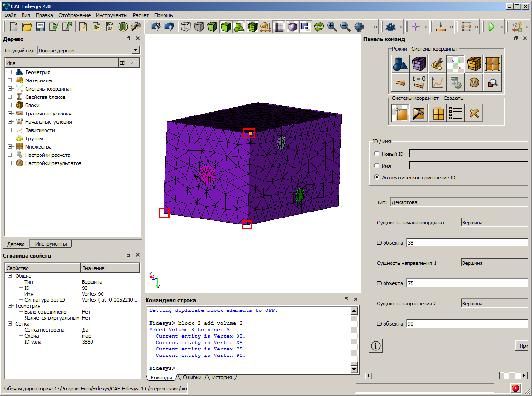Viewport: 532px width, 396px height.
Task: Click the modify coordinate system hammer icon
Action: click(419, 113)
